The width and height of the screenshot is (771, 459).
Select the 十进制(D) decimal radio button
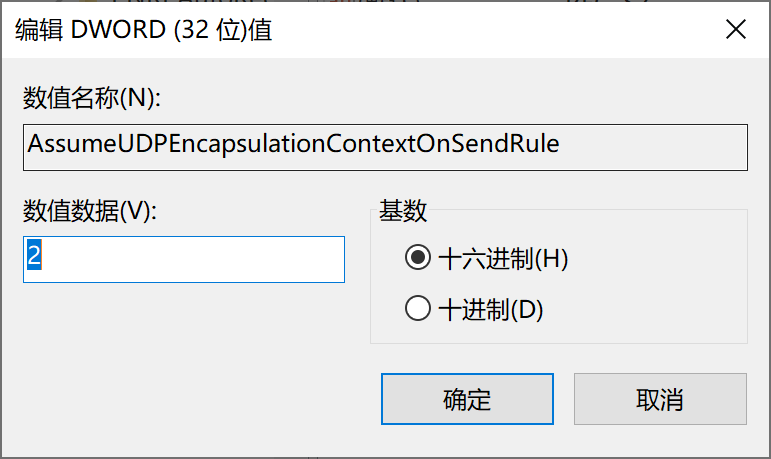[x=417, y=309]
